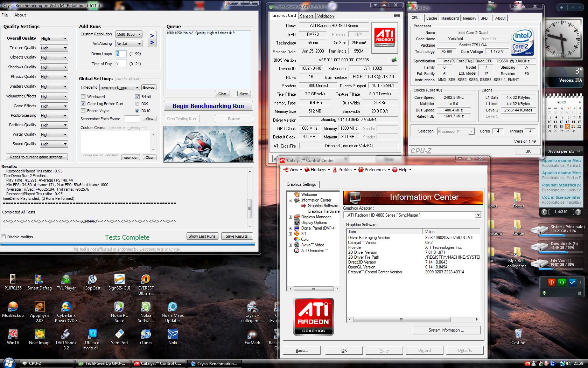Open the Graphics Adapter dropdown in Catalyst
This screenshot has width=588, height=368.
pos(412,215)
